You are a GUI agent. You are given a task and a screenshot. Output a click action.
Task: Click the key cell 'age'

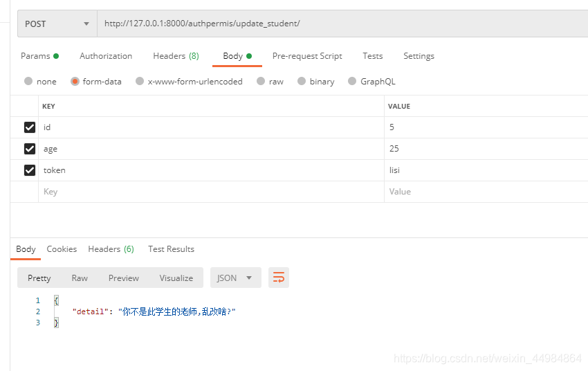point(211,149)
